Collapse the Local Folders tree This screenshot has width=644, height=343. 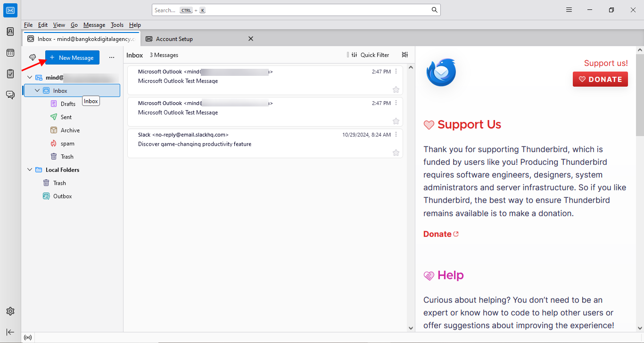tap(30, 170)
